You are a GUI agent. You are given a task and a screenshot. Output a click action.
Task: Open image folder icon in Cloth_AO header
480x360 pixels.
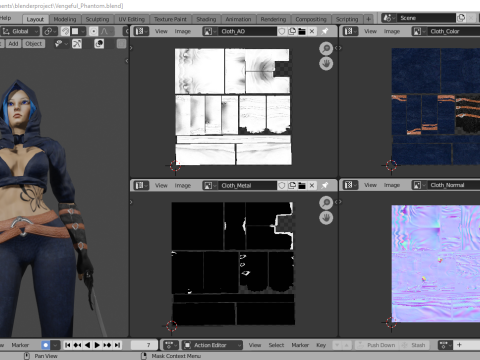302,31
